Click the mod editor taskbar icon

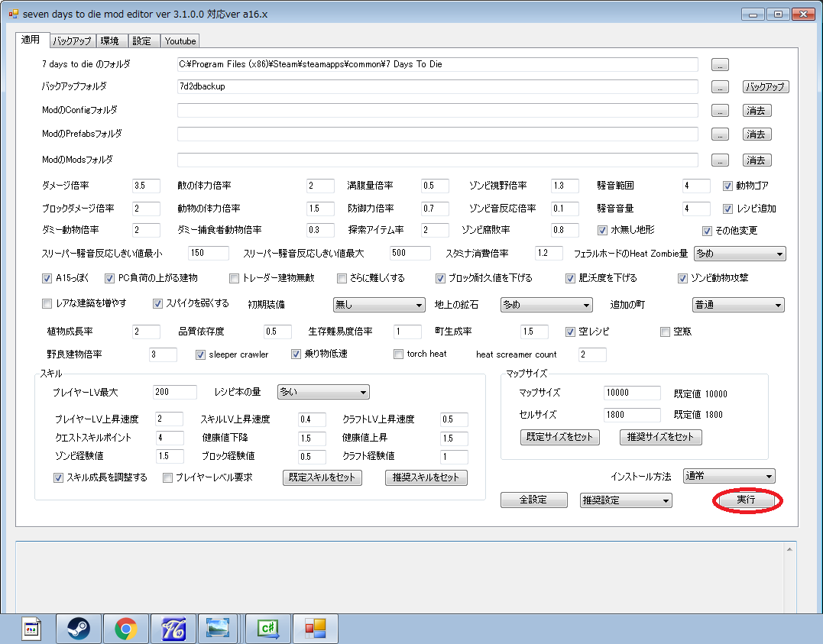click(x=316, y=628)
